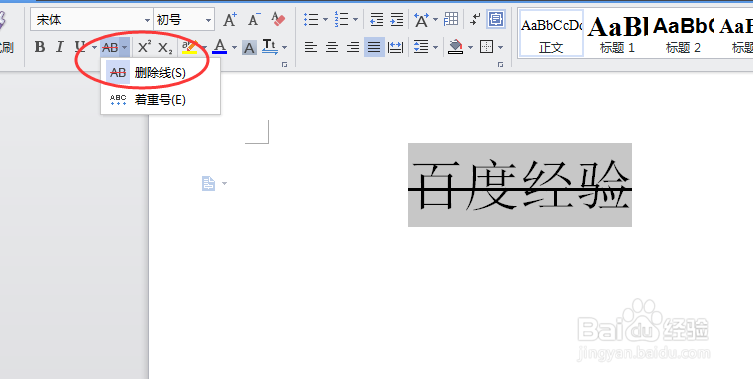Click the tab stops grid icon
This screenshot has width=753, height=379.
tap(451, 20)
